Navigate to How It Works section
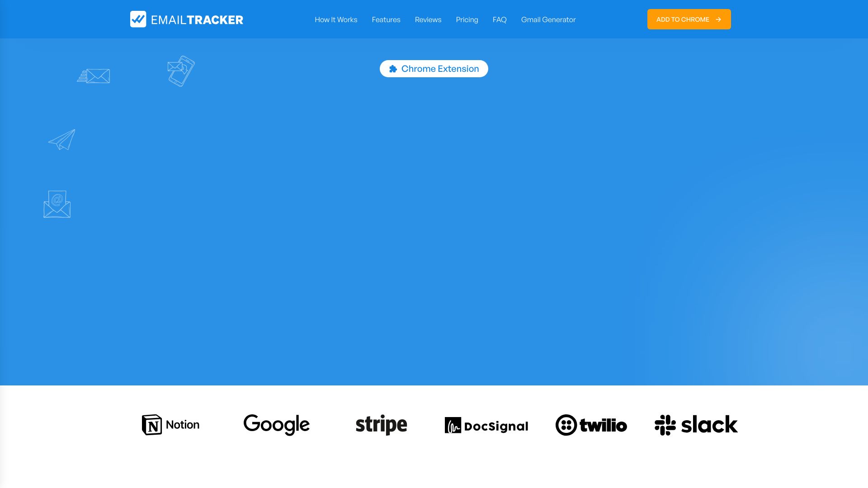The height and width of the screenshot is (488, 868). click(335, 19)
